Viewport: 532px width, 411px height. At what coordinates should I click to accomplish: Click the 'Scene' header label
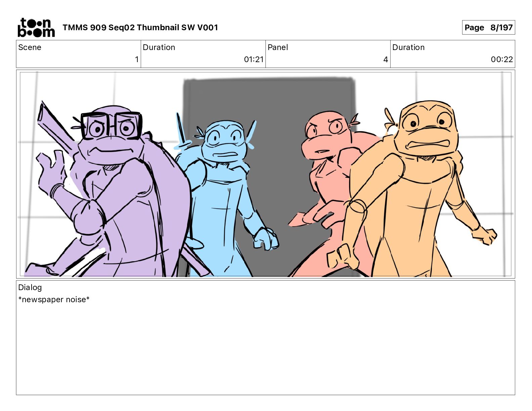pos(30,47)
